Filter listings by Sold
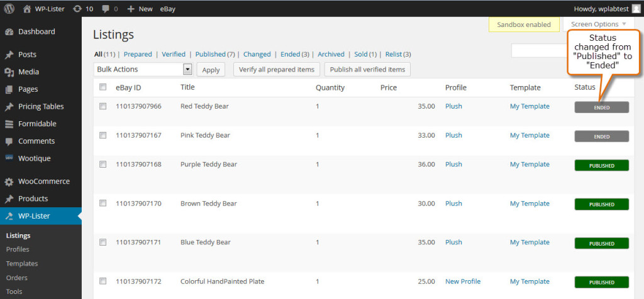Viewport: 644px width, 299px height. [x=361, y=54]
